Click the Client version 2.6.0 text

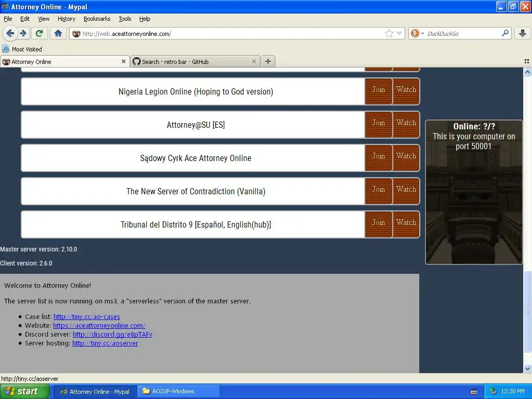click(26, 263)
